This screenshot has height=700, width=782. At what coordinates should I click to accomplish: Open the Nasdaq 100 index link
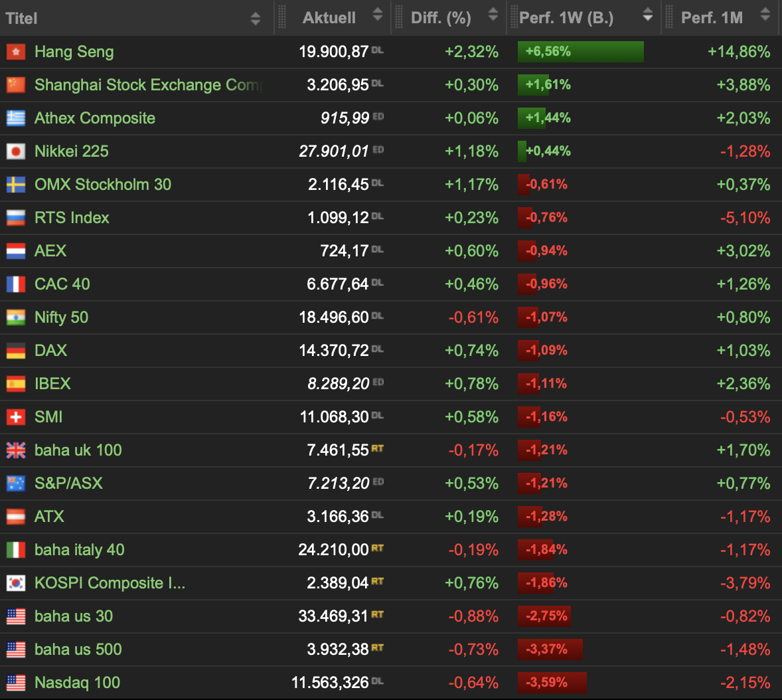tap(77, 683)
